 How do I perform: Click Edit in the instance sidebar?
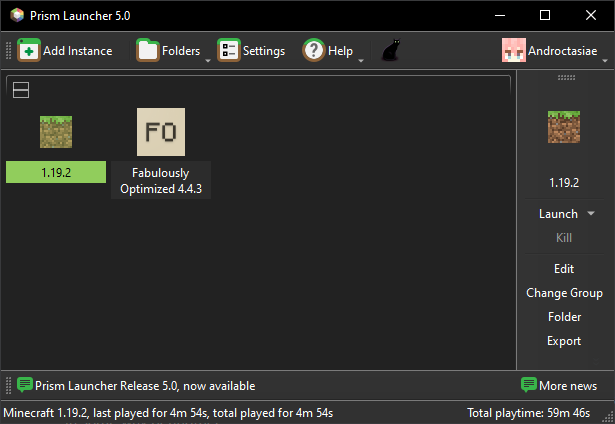click(x=564, y=269)
